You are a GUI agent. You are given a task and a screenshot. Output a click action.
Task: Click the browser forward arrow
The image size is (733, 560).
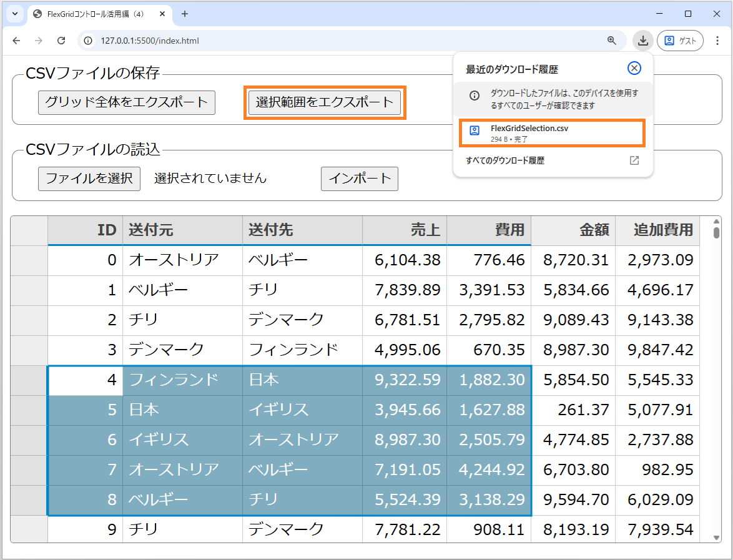[x=38, y=41]
